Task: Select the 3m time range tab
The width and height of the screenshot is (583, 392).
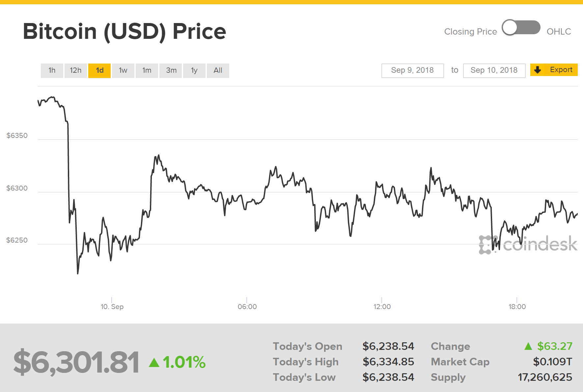Action: [x=171, y=70]
